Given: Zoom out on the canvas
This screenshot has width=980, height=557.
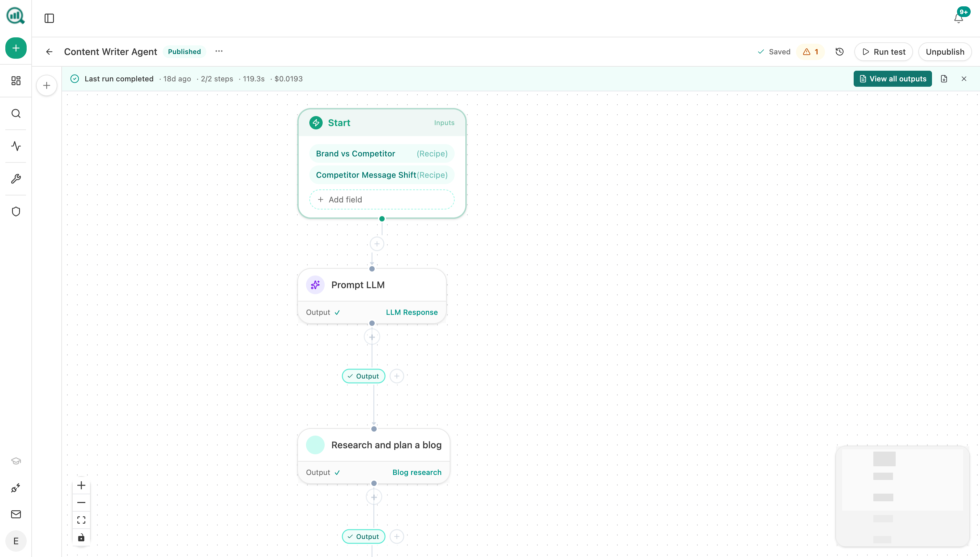Looking at the screenshot, I should [x=81, y=503].
